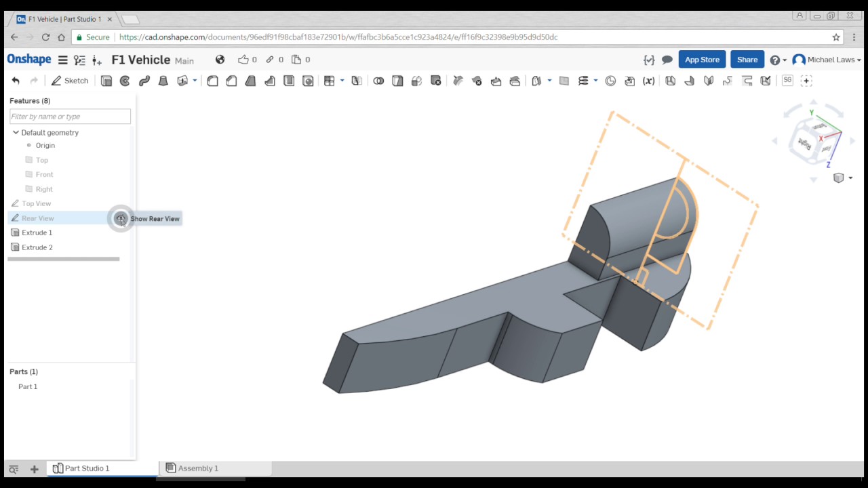Select the Loft tool
868x488 pixels.
[163, 81]
